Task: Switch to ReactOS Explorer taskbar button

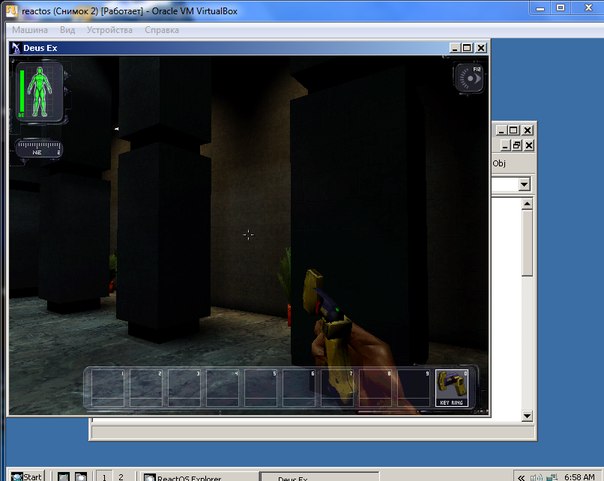Action: pyautogui.click(x=198, y=477)
